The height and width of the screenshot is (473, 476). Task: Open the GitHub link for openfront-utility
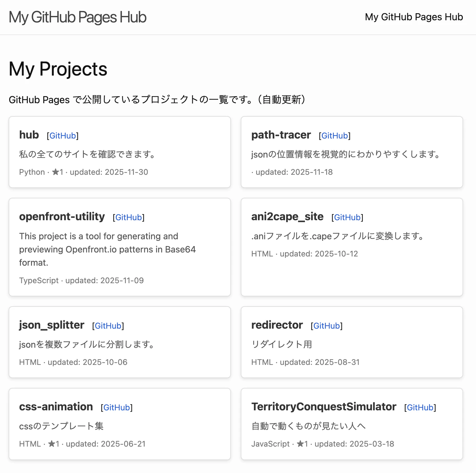[x=129, y=217]
